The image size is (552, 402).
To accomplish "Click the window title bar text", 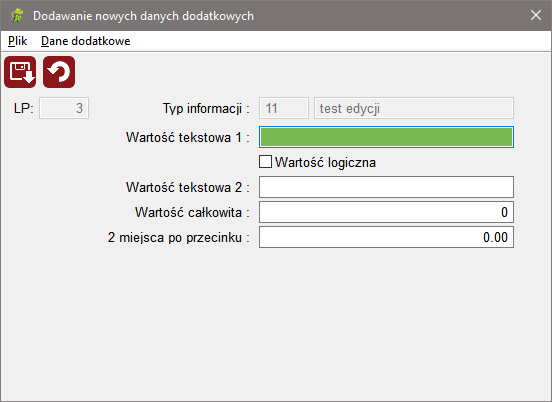I will click(x=143, y=16).
